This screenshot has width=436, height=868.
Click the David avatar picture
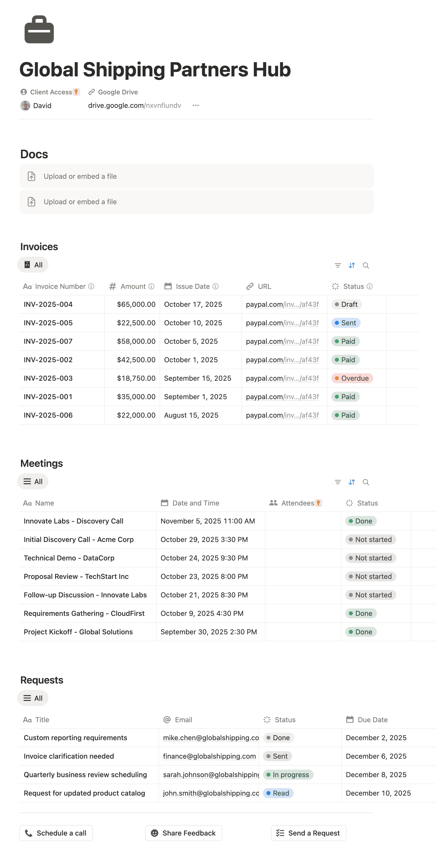pyautogui.click(x=25, y=105)
